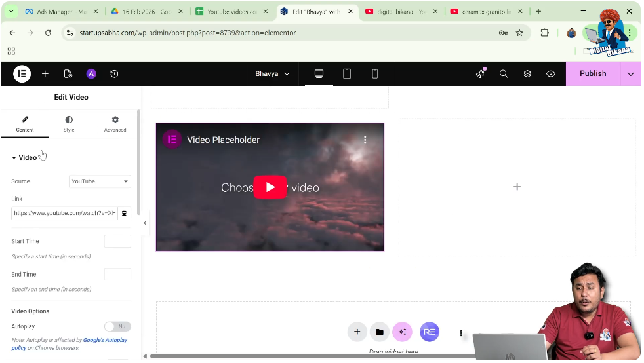Collapse the Video section

point(24,157)
